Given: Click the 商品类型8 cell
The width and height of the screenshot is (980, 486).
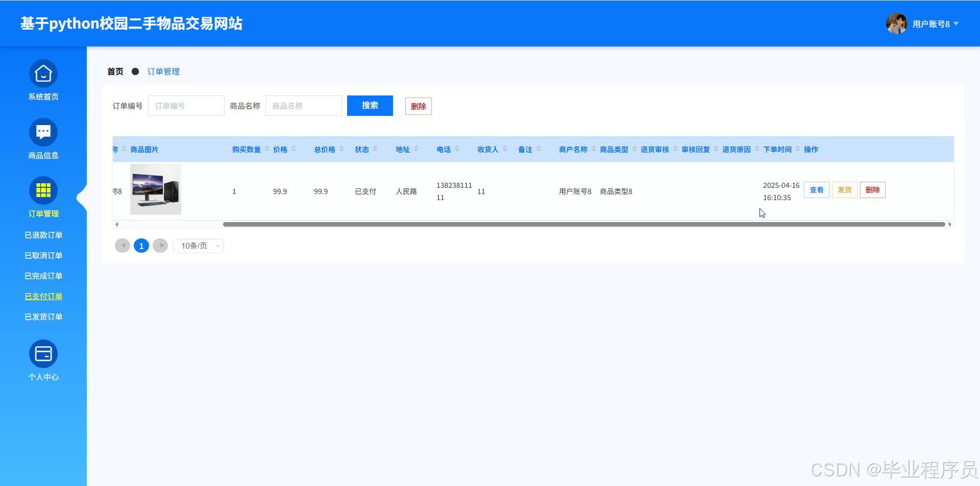Looking at the screenshot, I should [x=616, y=191].
